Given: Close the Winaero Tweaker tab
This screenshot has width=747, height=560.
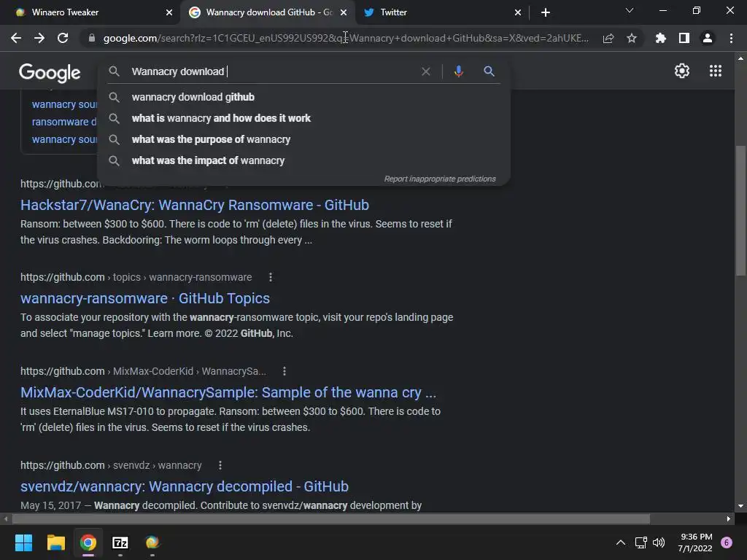Looking at the screenshot, I should (x=169, y=12).
